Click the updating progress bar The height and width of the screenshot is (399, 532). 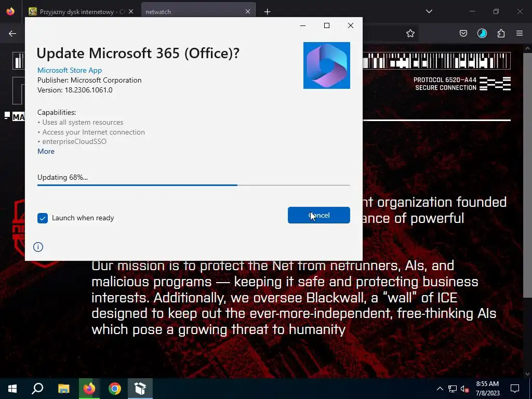193,185
